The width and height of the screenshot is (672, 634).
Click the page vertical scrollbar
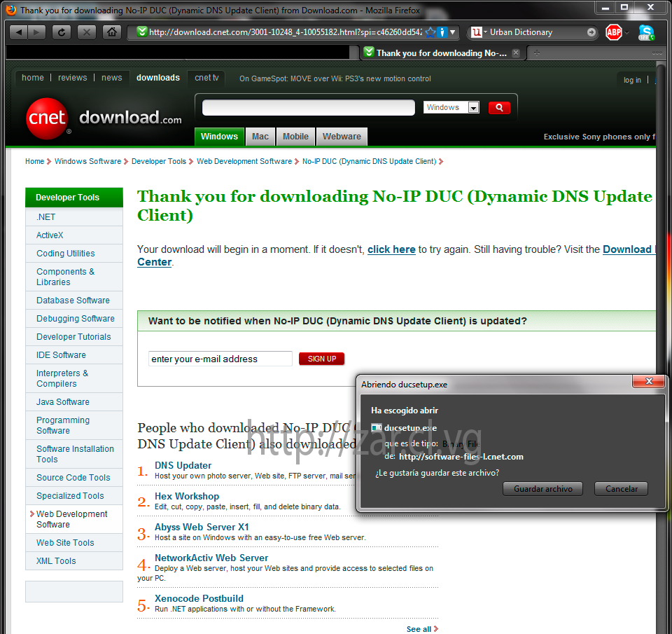(x=661, y=349)
